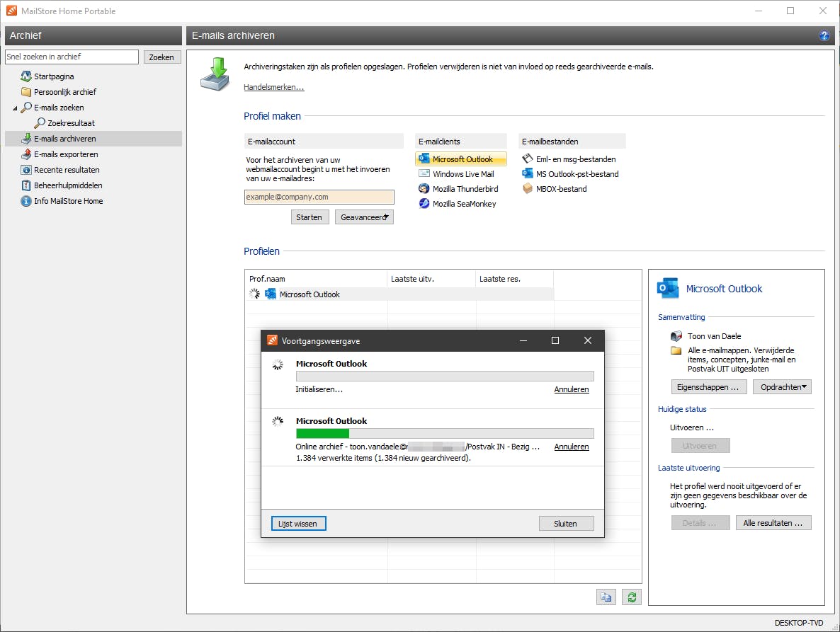Click the Startpagina icon in sidebar
This screenshot has height=632, width=840.
pyautogui.click(x=25, y=76)
